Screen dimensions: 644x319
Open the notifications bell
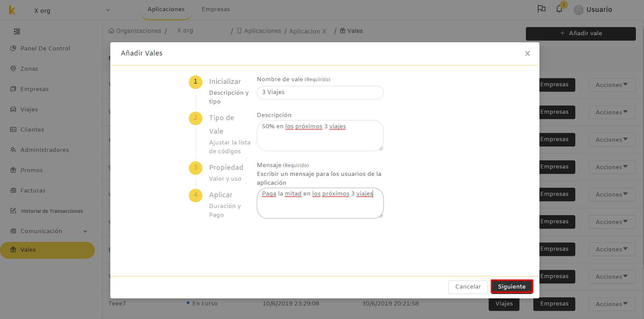point(559,9)
